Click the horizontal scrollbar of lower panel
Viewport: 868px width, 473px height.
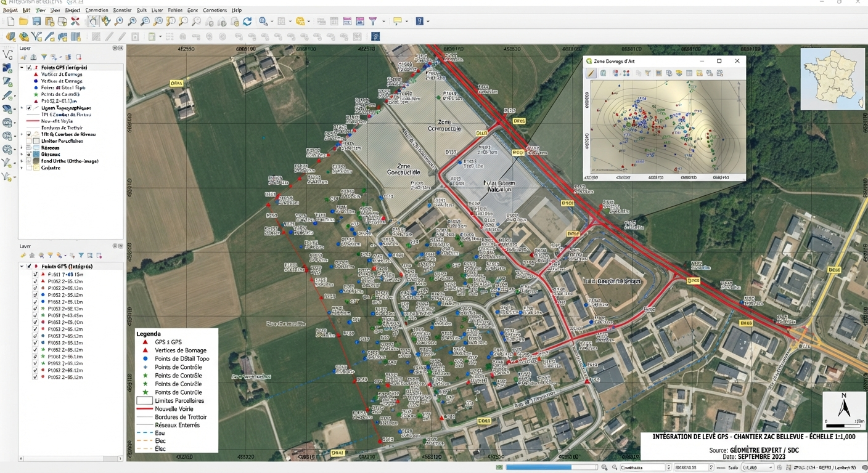pyautogui.click(x=71, y=459)
